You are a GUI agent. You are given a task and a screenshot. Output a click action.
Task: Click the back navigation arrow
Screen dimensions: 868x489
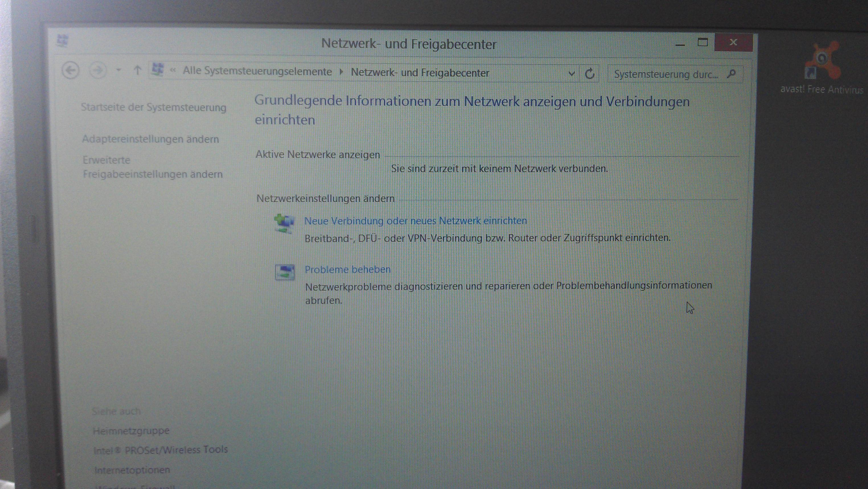[x=70, y=70]
